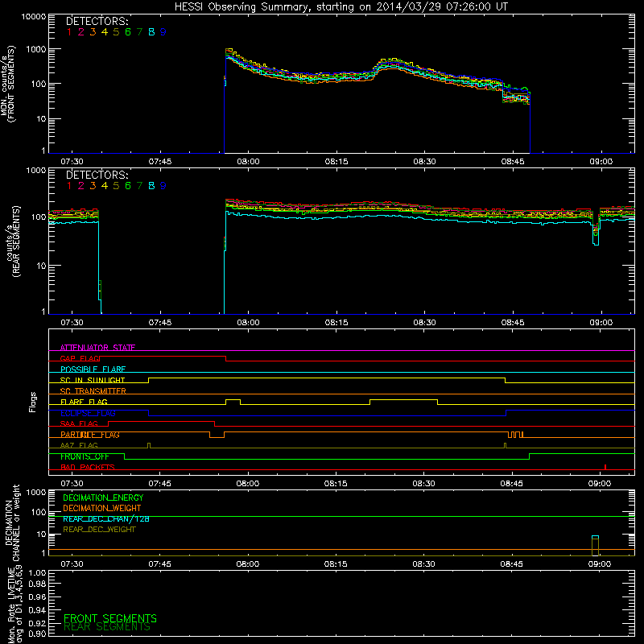Select detector 2 in front segments legend
Screen dimensions: 644x644
(x=81, y=32)
